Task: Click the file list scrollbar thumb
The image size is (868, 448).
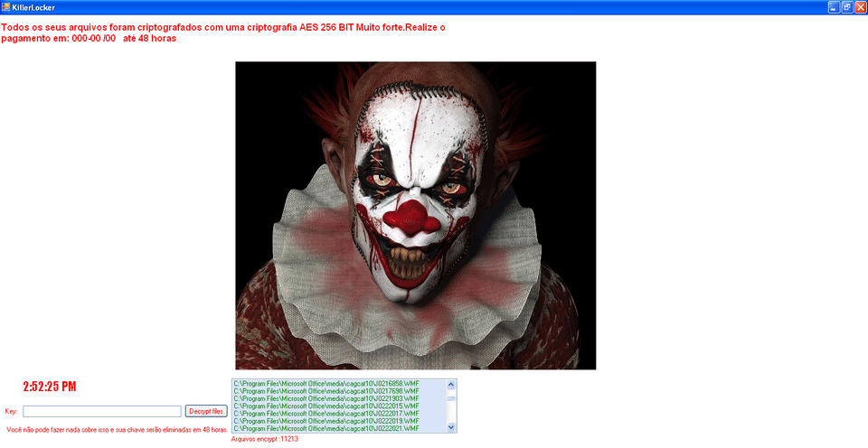Action: pos(450,399)
